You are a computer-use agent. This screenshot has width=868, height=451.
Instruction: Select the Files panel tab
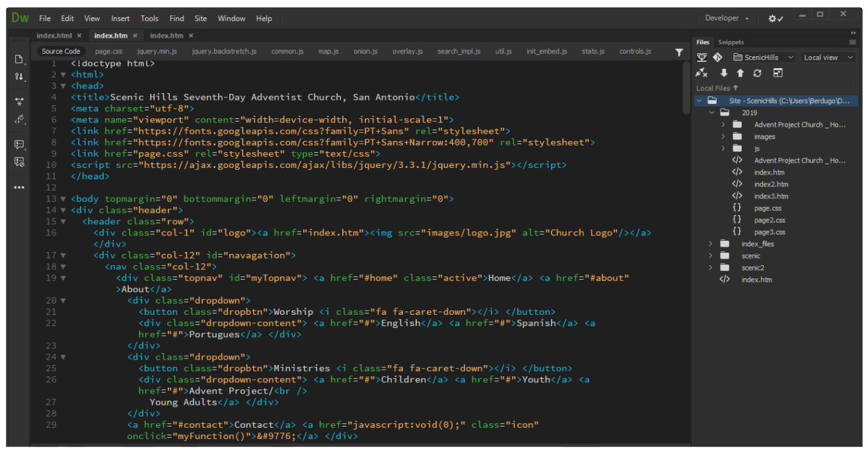(703, 42)
